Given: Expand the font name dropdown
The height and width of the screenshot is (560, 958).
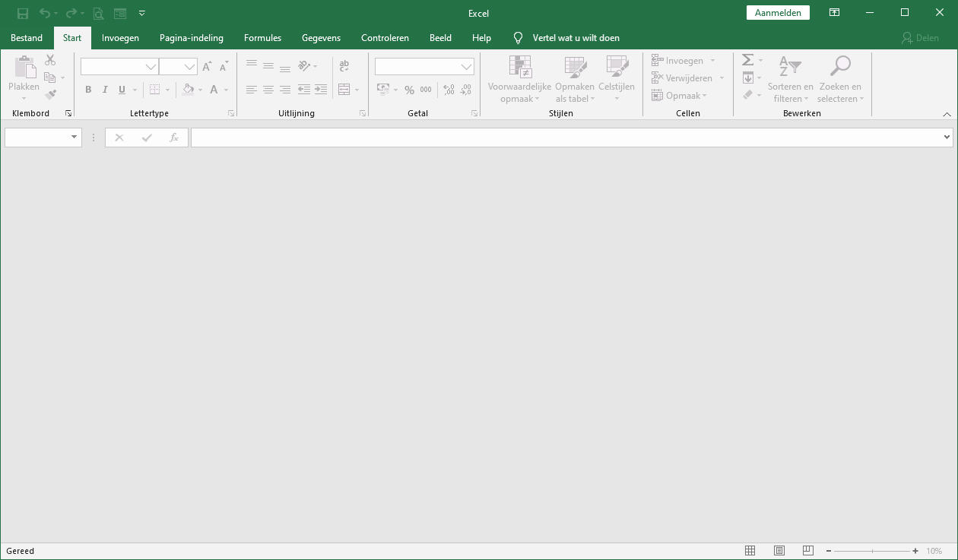Looking at the screenshot, I should 151,67.
